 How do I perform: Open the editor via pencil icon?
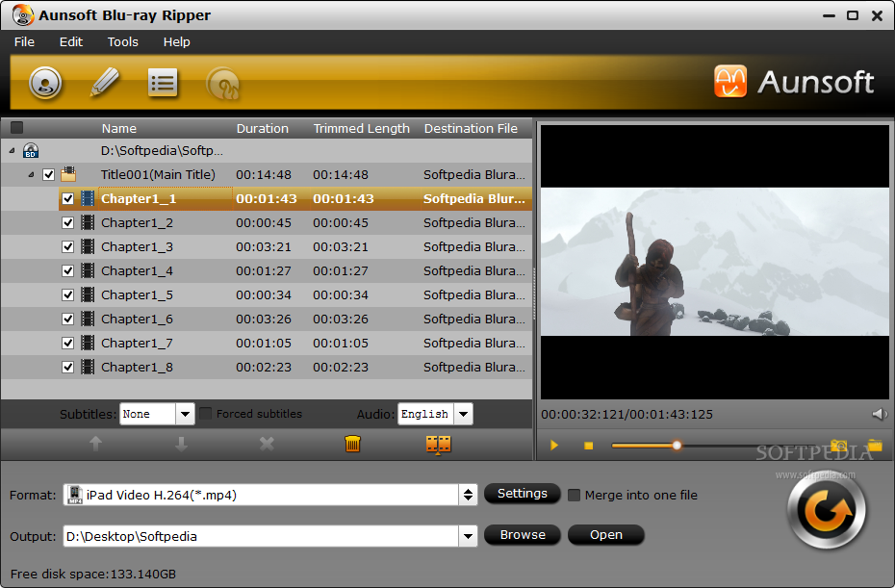click(105, 83)
